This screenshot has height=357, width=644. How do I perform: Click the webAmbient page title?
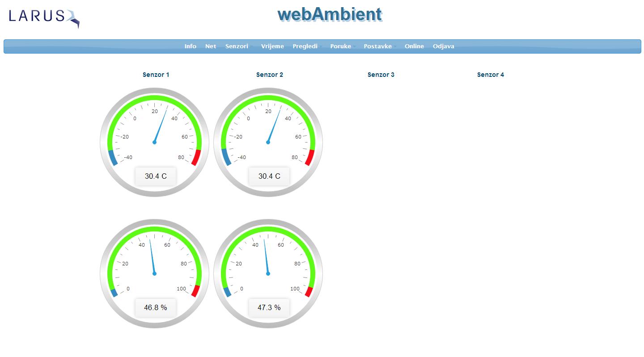[x=330, y=14]
